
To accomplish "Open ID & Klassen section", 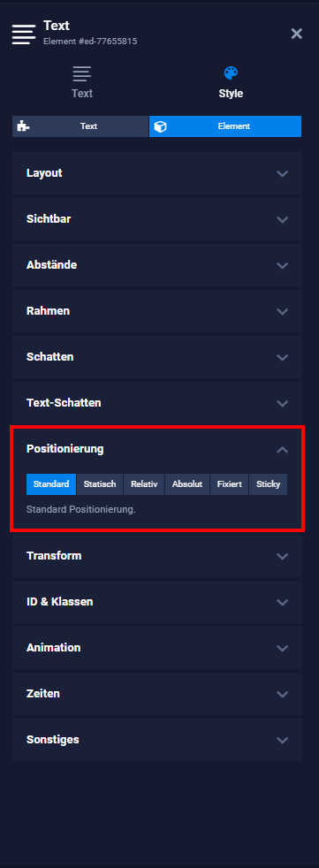I will 157,602.
